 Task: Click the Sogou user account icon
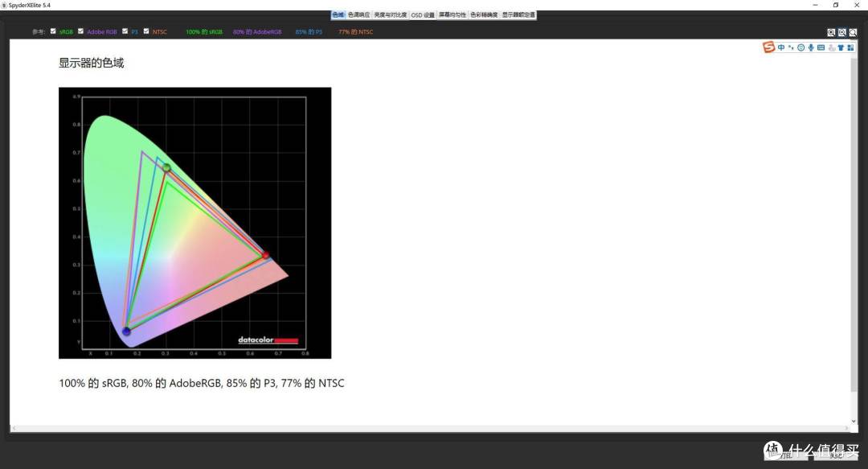(x=832, y=47)
